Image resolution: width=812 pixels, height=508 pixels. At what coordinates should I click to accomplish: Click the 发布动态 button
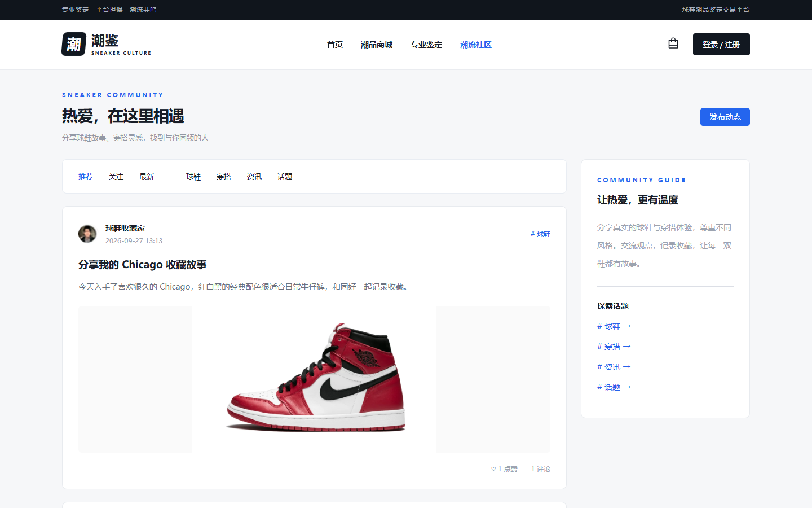click(x=725, y=117)
